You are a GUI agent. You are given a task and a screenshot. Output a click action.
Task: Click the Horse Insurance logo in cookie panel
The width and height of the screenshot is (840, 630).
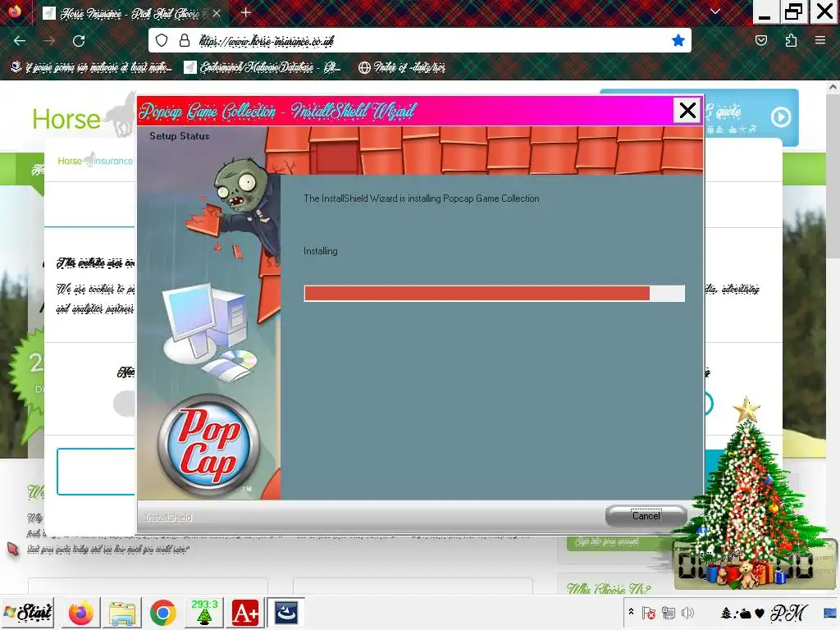[95, 160]
